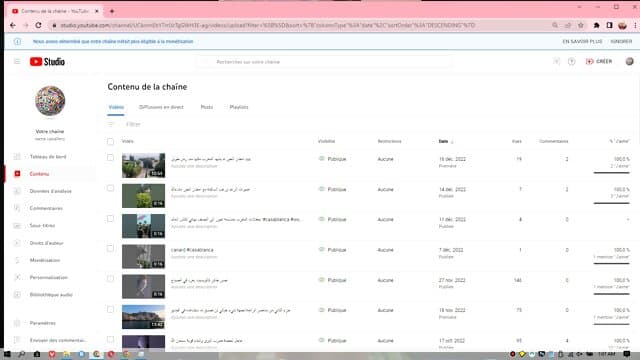Click the YouTube Studio logo
The width and height of the screenshot is (640, 360).
tap(47, 62)
